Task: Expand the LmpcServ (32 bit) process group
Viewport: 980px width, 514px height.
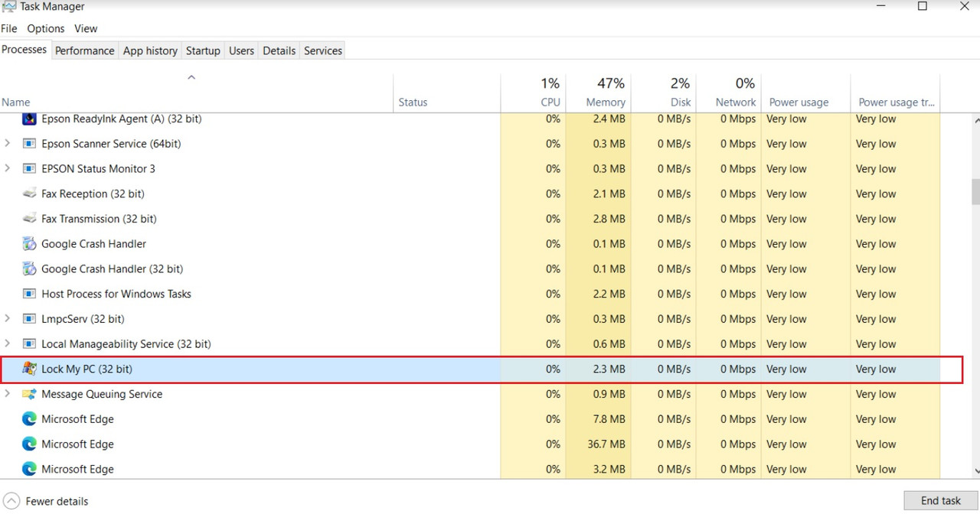Action: coord(8,319)
